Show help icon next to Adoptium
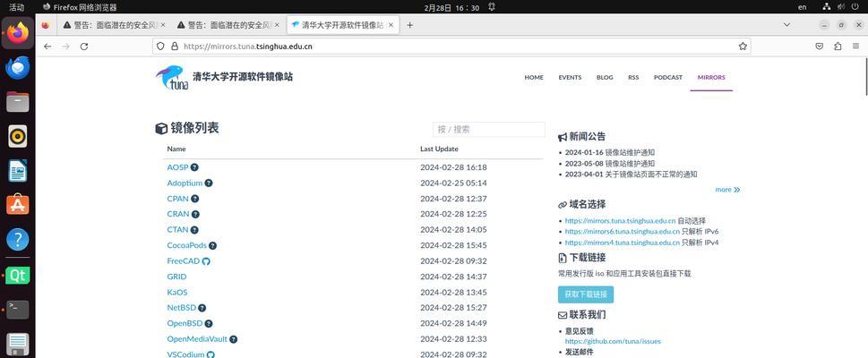Image resolution: width=868 pixels, height=358 pixels. click(209, 183)
